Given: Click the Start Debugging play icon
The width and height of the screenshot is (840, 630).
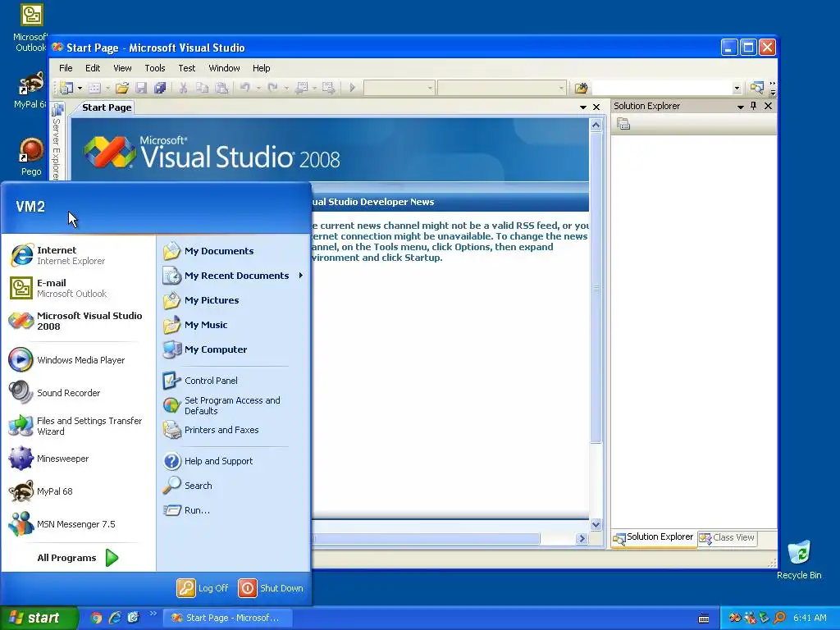Looking at the screenshot, I should [352, 87].
